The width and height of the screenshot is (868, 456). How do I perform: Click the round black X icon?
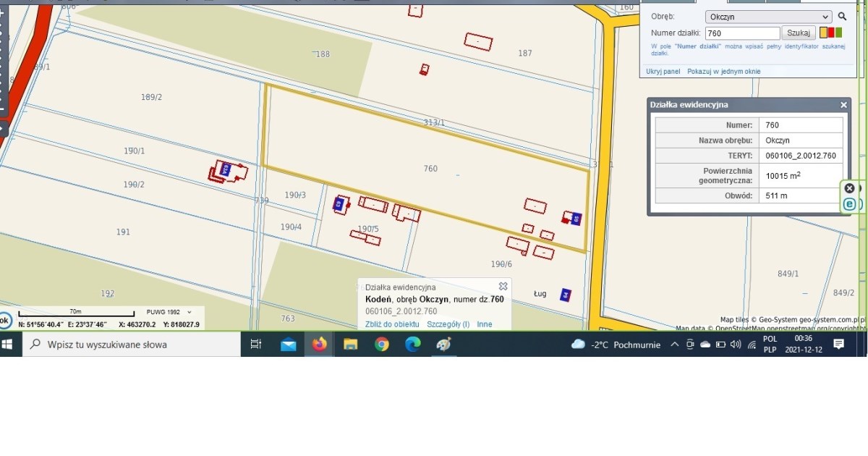pyautogui.click(x=850, y=187)
